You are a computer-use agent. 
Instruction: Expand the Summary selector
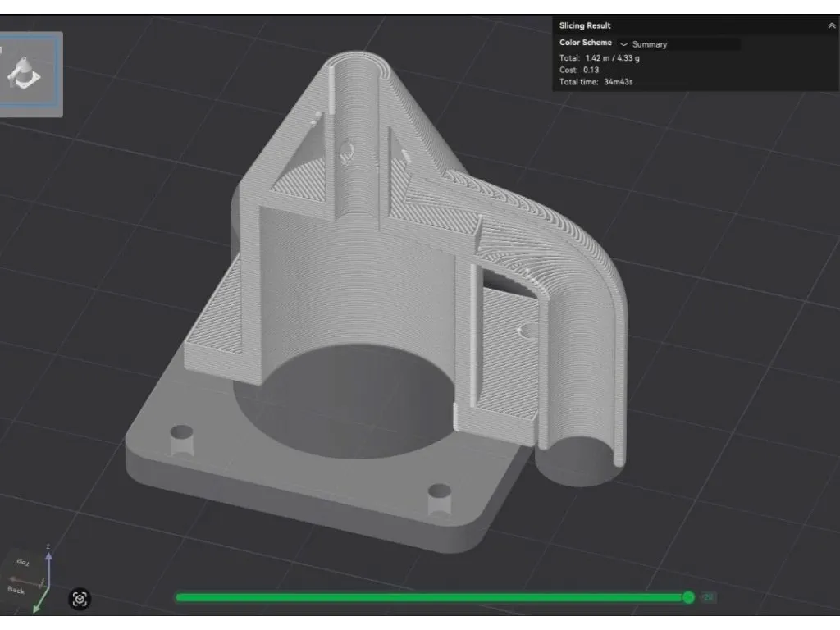pyautogui.click(x=650, y=44)
